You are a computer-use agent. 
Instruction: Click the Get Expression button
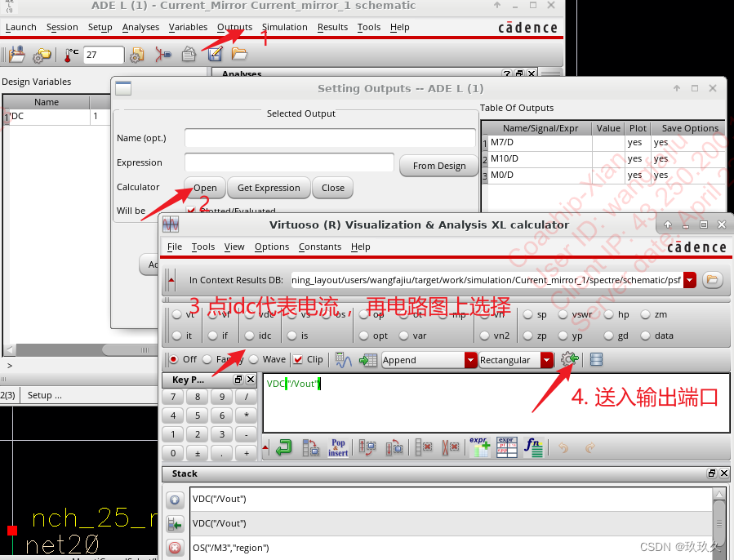[x=269, y=188]
